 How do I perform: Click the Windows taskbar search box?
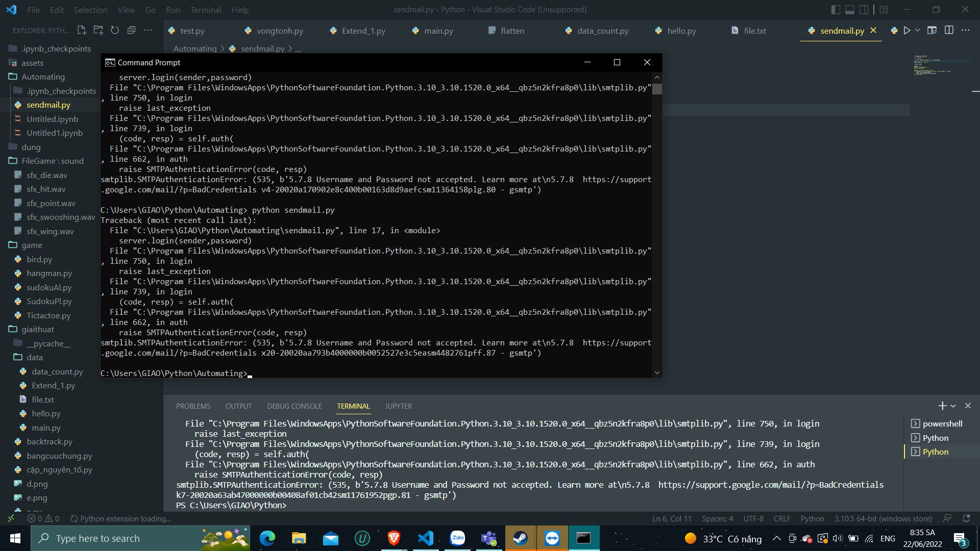[140, 538]
